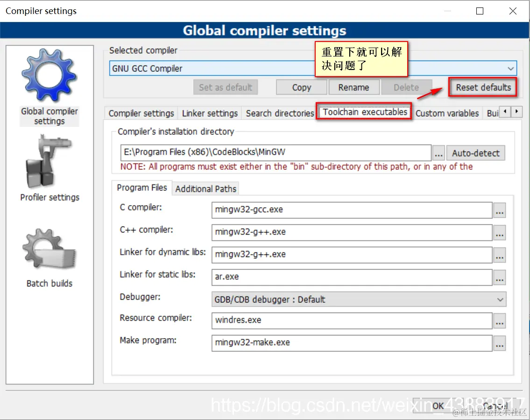Click the compiler installation directory field
This screenshot has height=420, width=530.
(276, 153)
